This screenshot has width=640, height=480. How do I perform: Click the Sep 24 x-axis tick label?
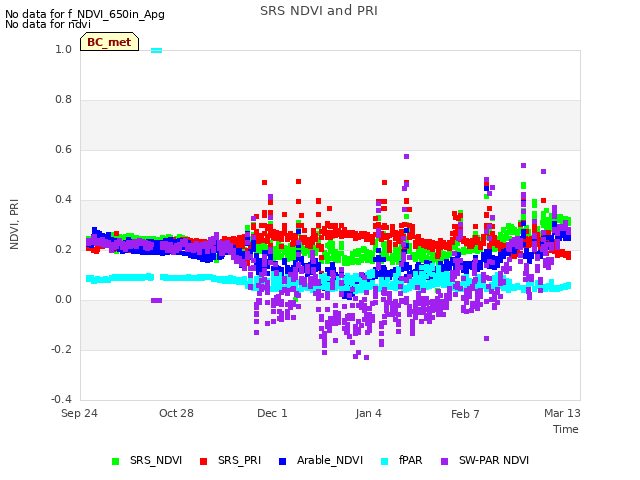79,413
